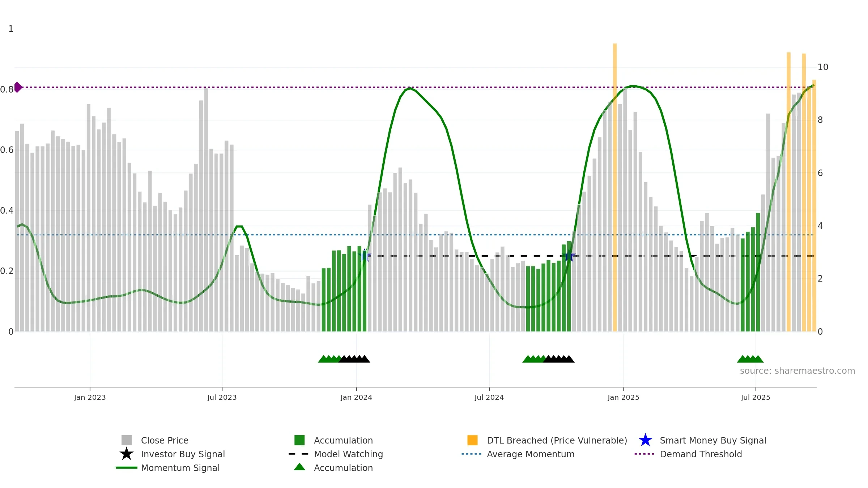Image resolution: width=868 pixels, height=488 pixels.
Task: Click the DTL Breached (Price Vulnerable) label
Action: point(557,440)
